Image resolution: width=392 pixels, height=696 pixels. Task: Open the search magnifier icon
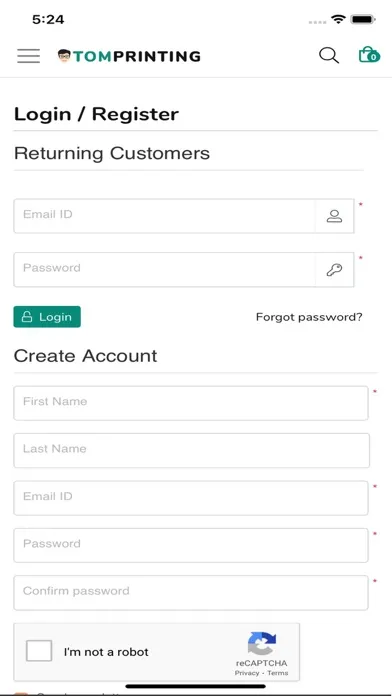coord(329,55)
